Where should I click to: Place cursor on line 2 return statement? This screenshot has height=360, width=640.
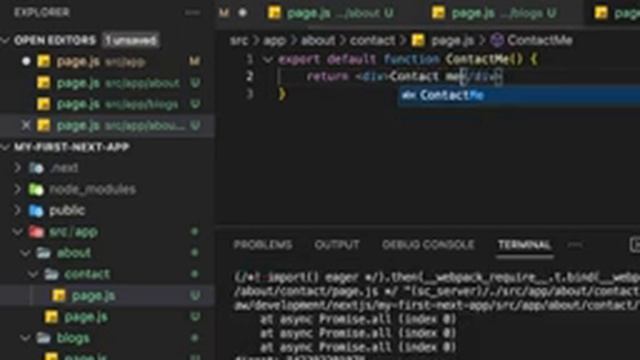tap(327, 77)
